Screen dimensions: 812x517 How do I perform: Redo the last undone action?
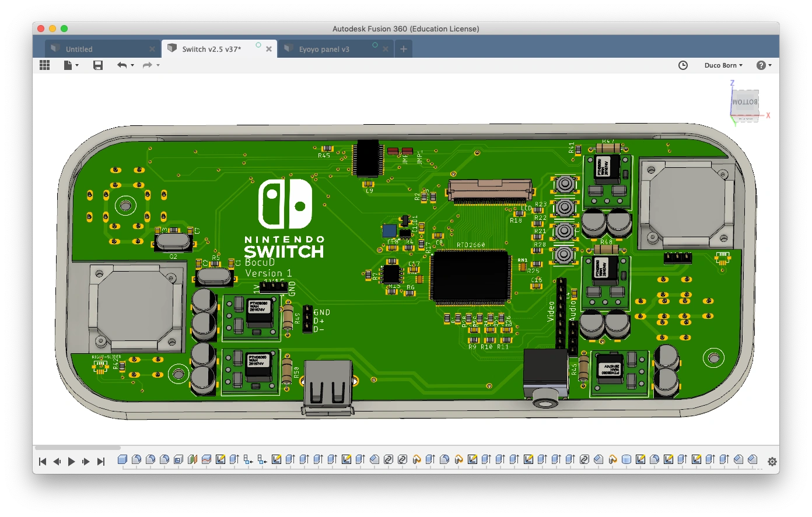click(x=148, y=65)
